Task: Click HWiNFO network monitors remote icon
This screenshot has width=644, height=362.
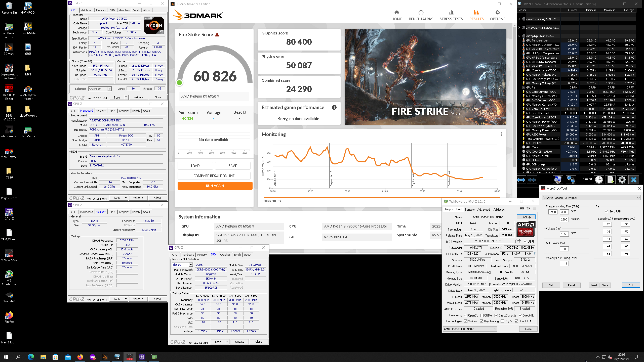Action: click(x=571, y=180)
